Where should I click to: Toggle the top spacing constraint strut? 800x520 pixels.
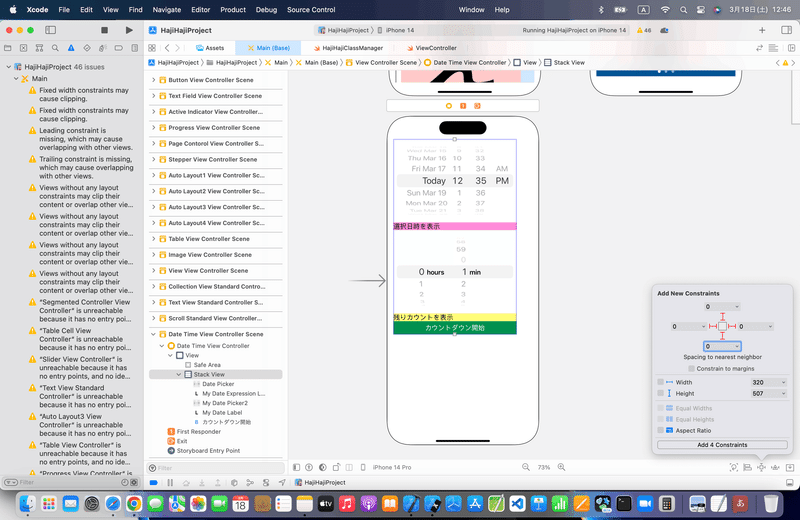click(x=722, y=316)
